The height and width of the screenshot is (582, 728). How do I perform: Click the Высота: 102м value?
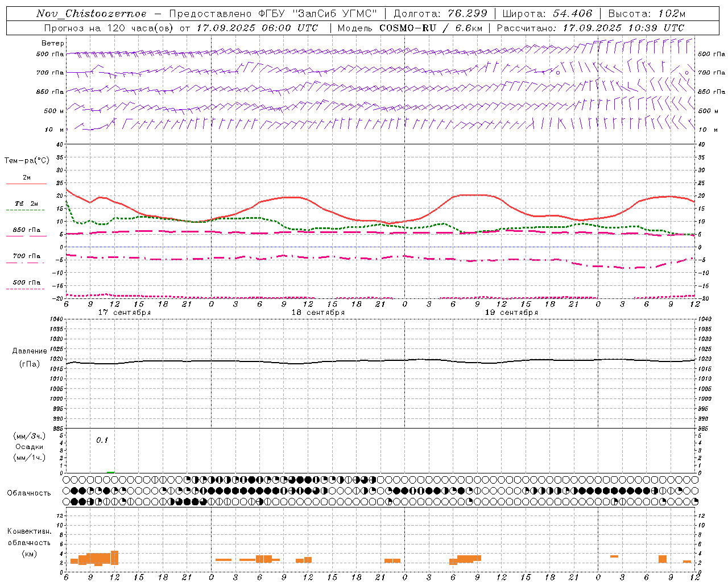[647, 14]
